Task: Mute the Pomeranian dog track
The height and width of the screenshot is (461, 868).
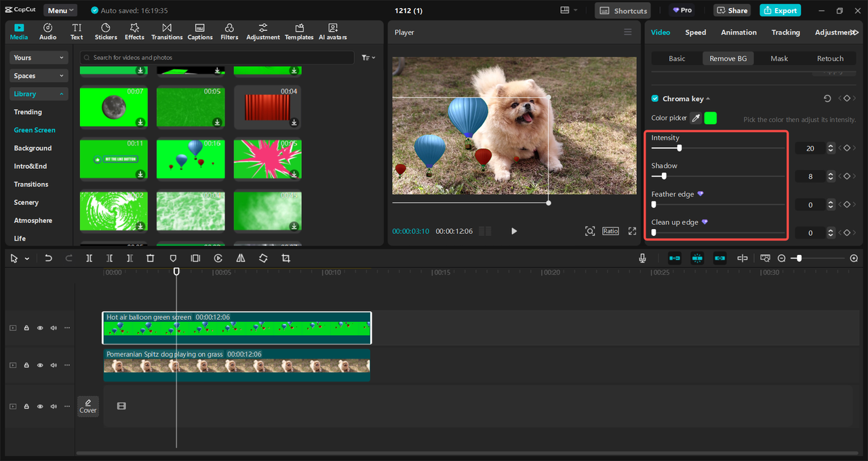Action: (x=54, y=365)
